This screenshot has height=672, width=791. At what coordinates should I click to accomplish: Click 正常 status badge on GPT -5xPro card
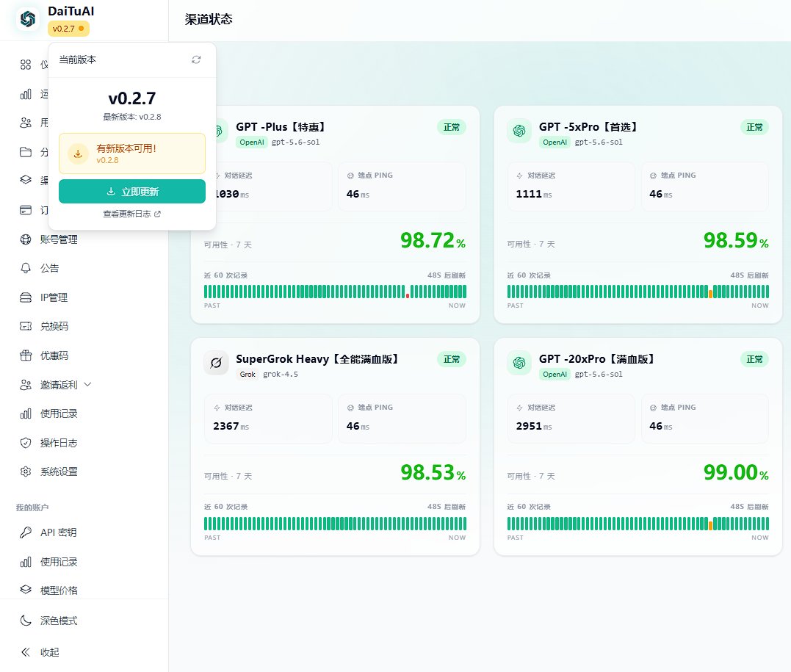[x=755, y=127]
